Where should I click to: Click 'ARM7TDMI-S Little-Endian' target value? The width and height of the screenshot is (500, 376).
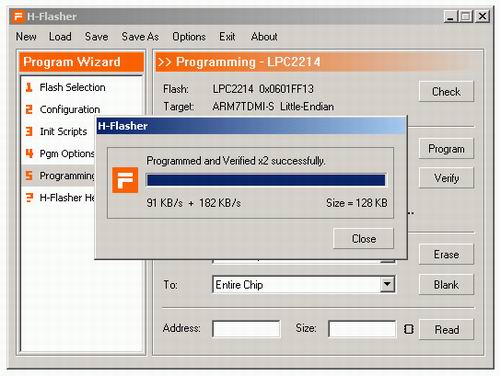coord(273,106)
